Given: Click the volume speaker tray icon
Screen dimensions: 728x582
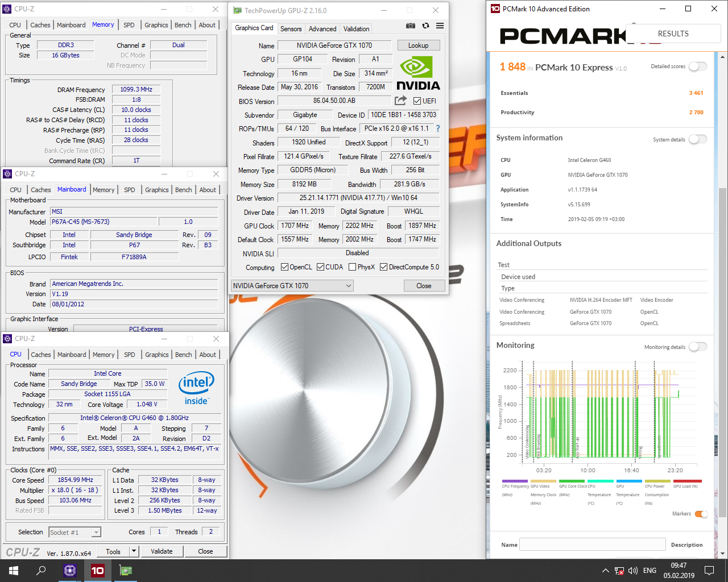Looking at the screenshot, I should pos(633,571).
